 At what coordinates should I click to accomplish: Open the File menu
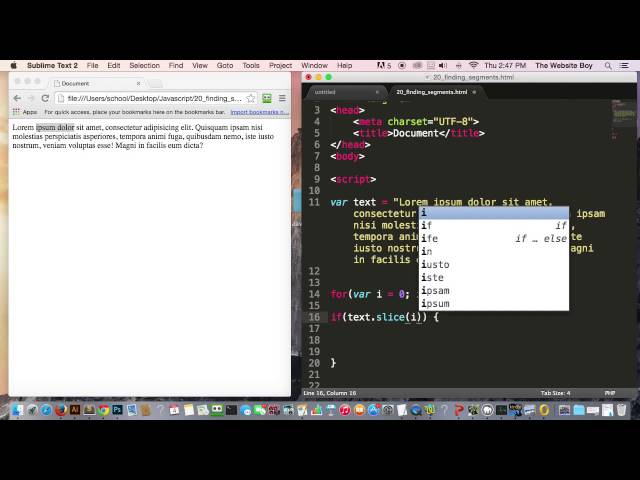point(93,65)
